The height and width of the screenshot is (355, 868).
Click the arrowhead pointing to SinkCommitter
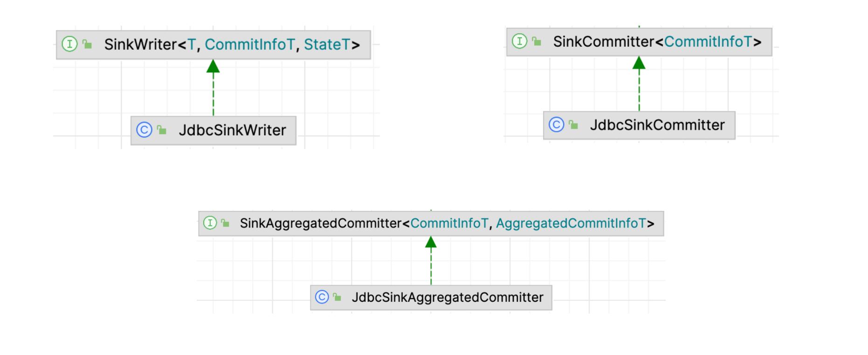639,63
